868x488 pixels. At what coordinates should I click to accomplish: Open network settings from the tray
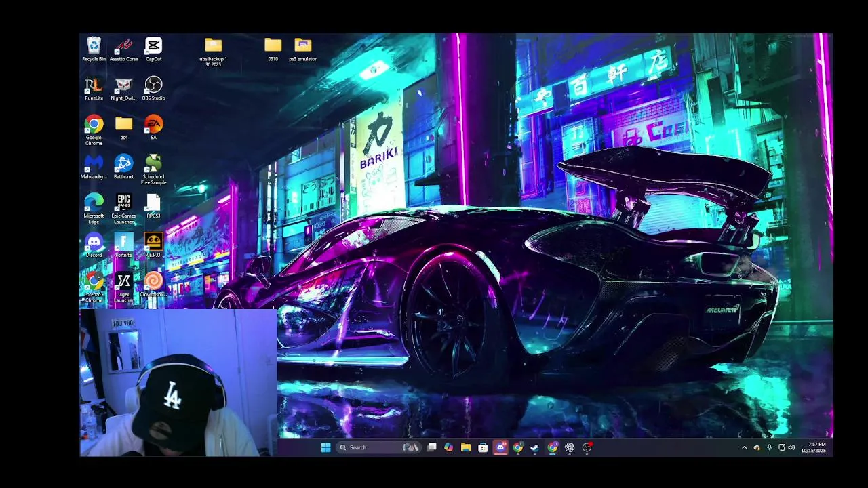pos(781,447)
